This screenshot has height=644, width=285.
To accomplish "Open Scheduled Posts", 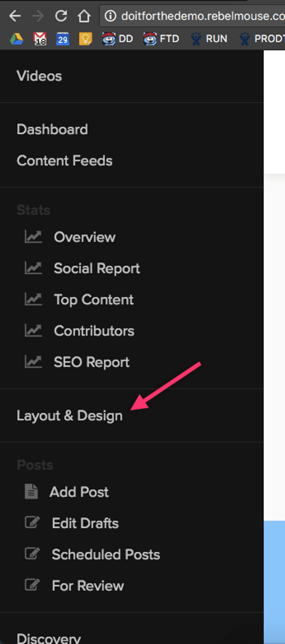I will tap(106, 554).
